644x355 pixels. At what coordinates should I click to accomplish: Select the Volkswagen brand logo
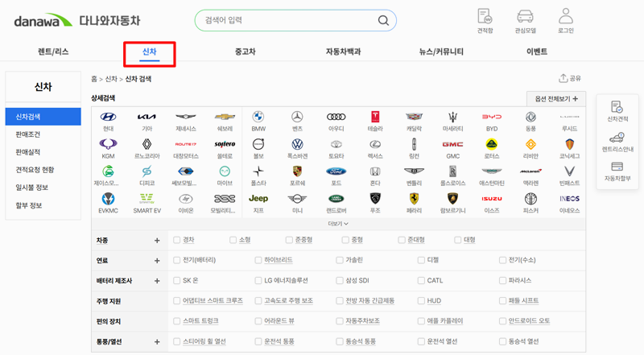[x=297, y=144]
